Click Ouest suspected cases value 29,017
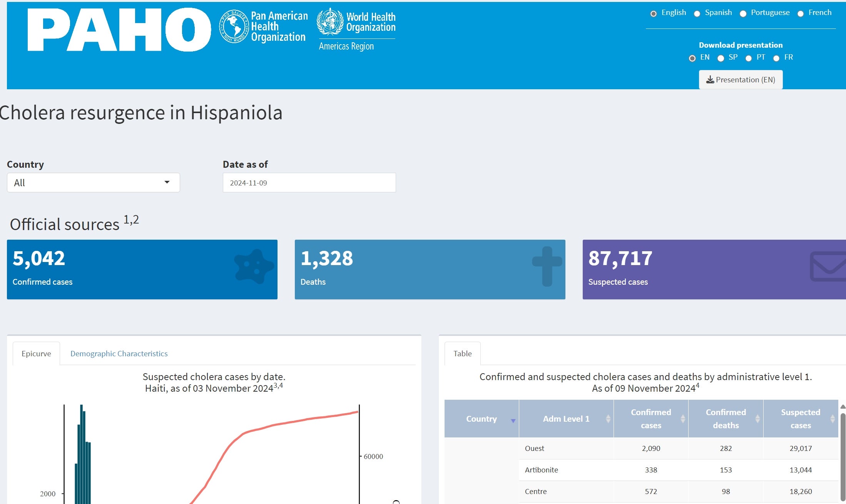The width and height of the screenshot is (846, 504). 801,448
